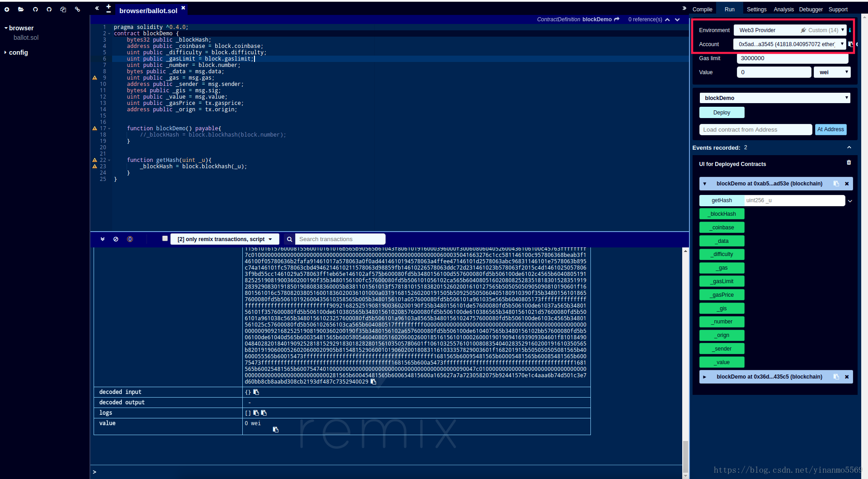The width and height of the screenshot is (868, 479).
Task: Call the _sender getter
Action: coord(722,349)
